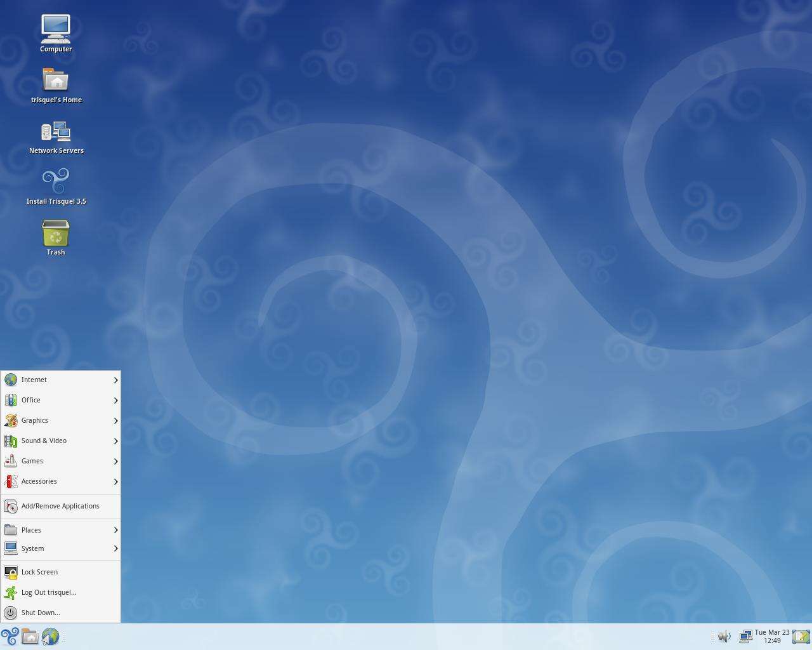
Task: Open the Graphics submenu
Action: tap(60, 420)
